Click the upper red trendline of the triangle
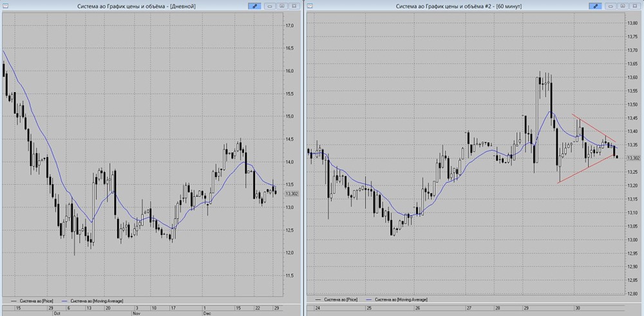This screenshot has height=316, width=644. pos(594,129)
